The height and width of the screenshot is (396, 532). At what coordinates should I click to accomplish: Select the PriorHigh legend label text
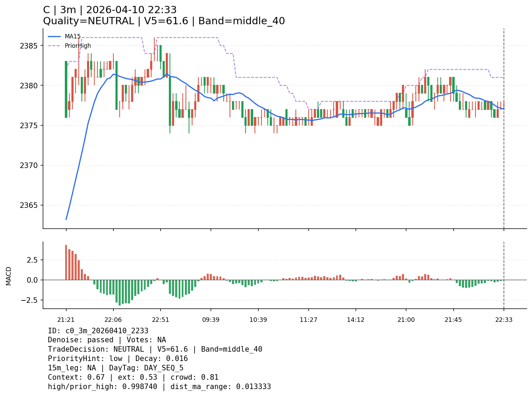click(78, 46)
